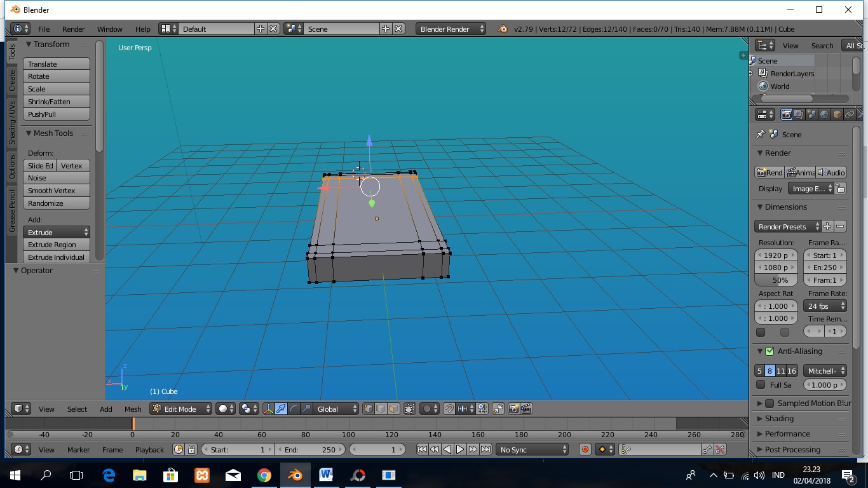Toggle snap onto itself option
Image resolution: width=868 pixels, height=488 pixels.
click(482, 409)
